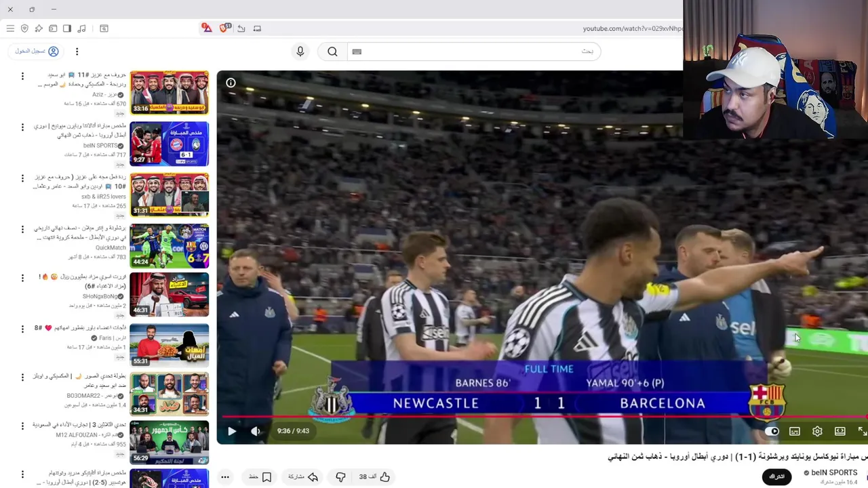Open the 46:31 auction video thumbnail
Screen dimensions: 868x488
(x=169, y=294)
